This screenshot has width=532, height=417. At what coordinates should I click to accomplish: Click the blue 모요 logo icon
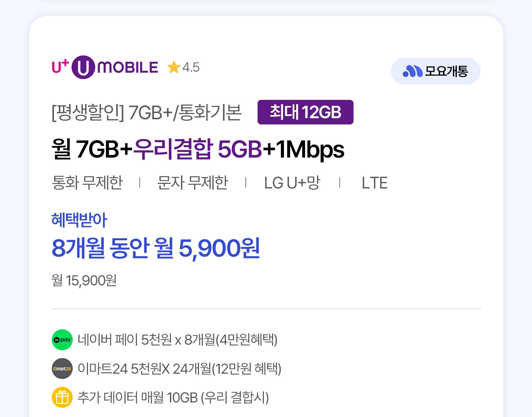[412, 71]
